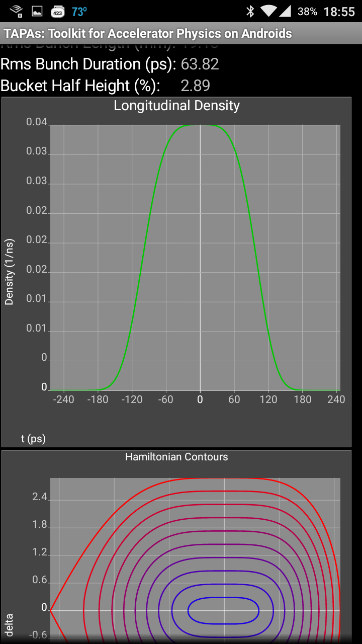Tap the Wi-Fi calling icon in status bar
The width and height of the screenshot is (362, 644).
(x=16, y=11)
